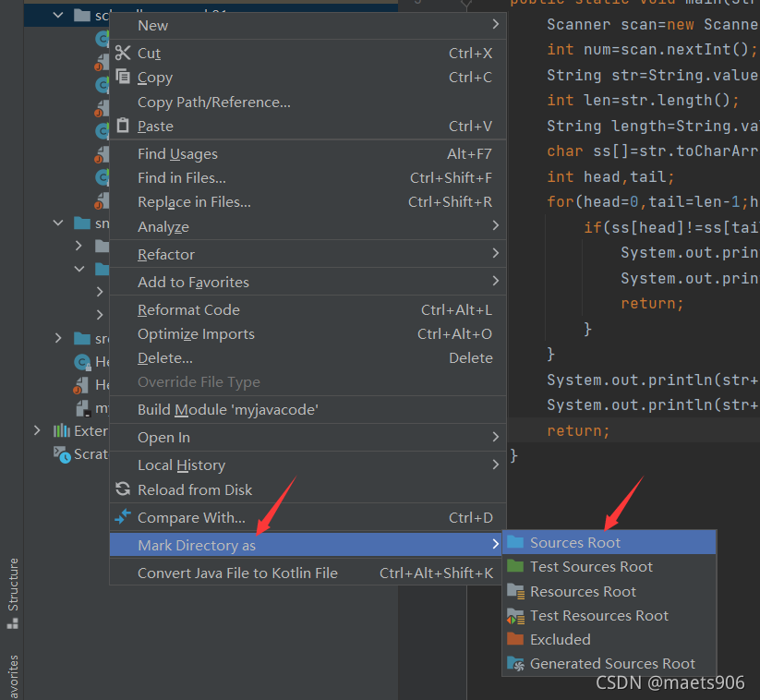Click the 'int head,tail;' code line
The height and width of the screenshot is (700, 760).
(610, 176)
